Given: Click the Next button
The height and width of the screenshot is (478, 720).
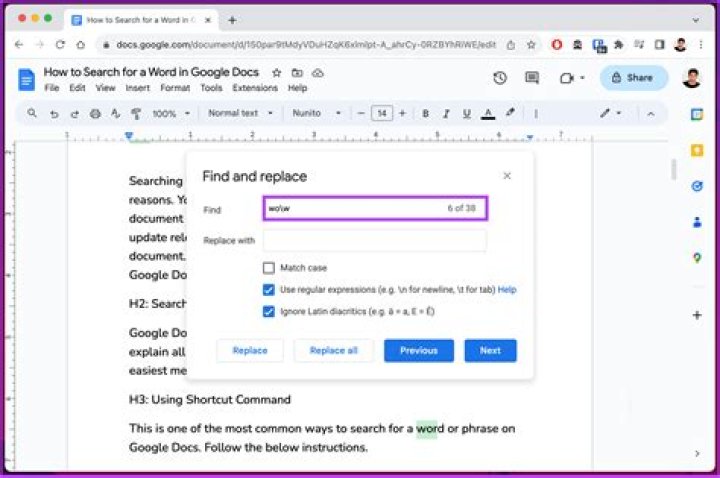Looking at the screenshot, I should point(490,351).
